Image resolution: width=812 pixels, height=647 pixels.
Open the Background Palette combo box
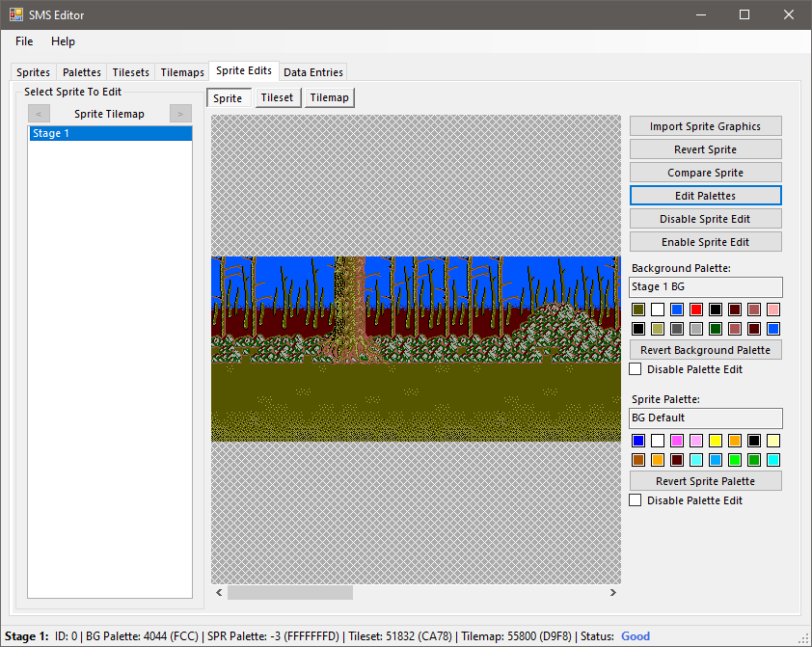[x=705, y=286]
